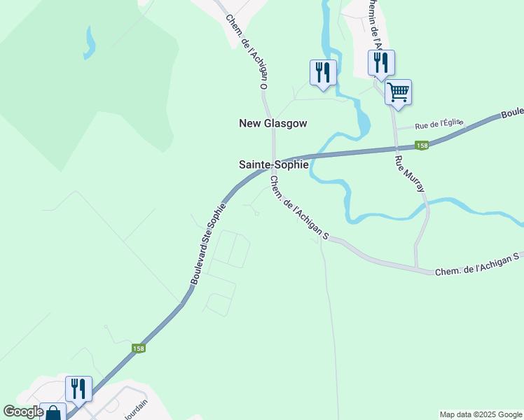Select the Sainte-Sophie town label
The height and width of the screenshot is (420, 524).
[274, 164]
